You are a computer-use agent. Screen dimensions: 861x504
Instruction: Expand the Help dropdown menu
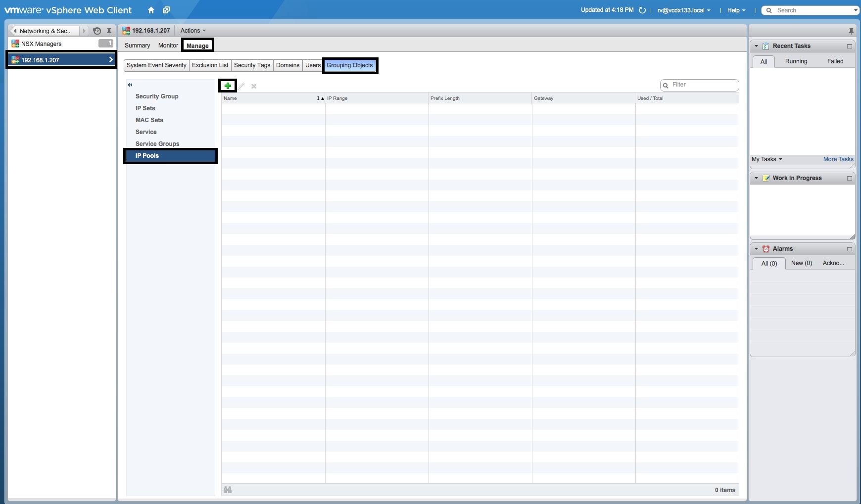(736, 10)
